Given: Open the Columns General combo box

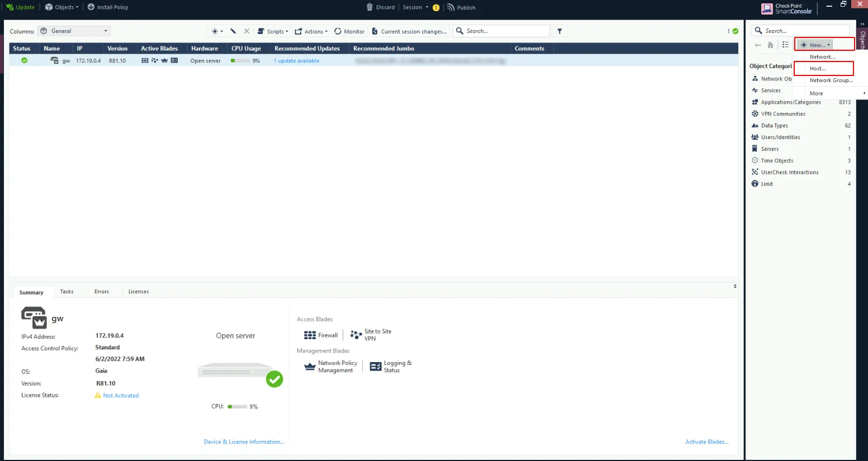Looking at the screenshot, I should tap(74, 31).
